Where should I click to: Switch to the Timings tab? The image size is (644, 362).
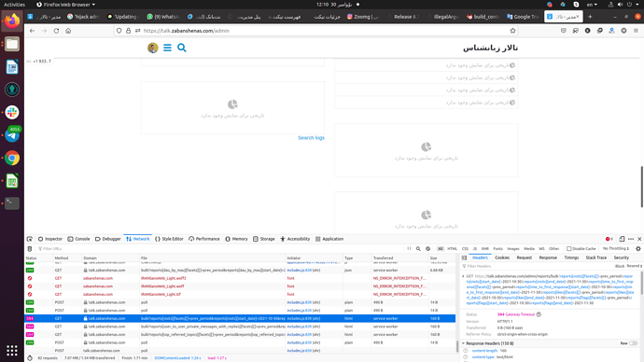pyautogui.click(x=571, y=258)
